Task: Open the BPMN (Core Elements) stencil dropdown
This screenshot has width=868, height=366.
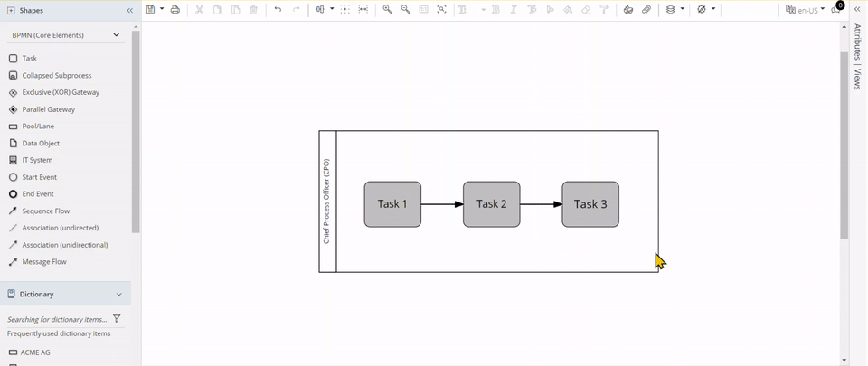Action: click(65, 35)
